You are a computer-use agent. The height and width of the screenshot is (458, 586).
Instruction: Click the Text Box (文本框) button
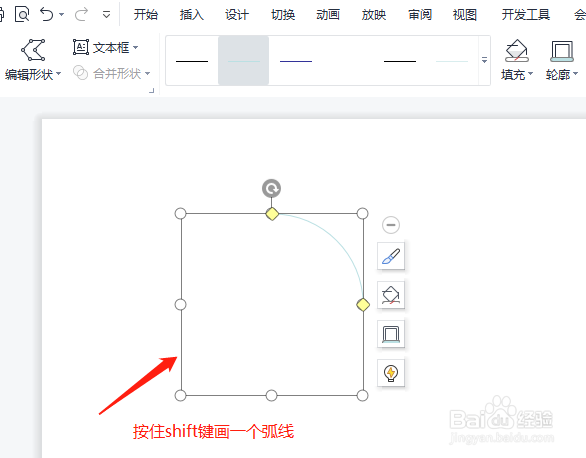coord(105,47)
